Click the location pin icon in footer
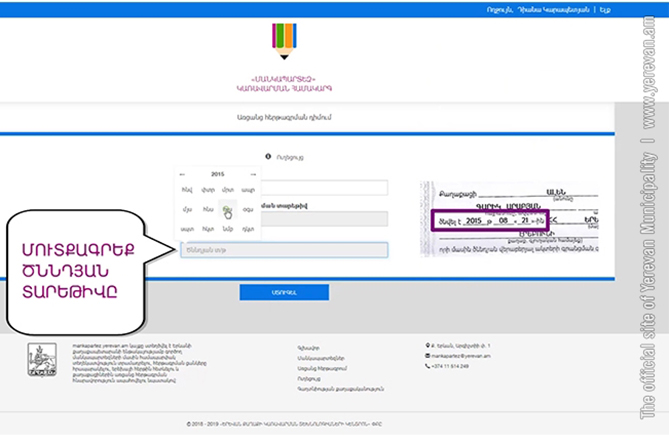Screen dimensions: 669x445 point(429,346)
